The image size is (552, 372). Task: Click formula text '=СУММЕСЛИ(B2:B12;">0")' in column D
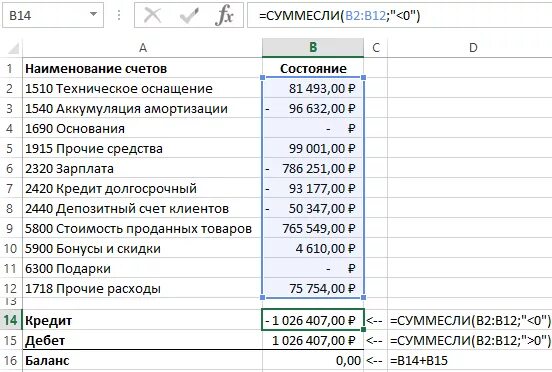coord(470,340)
